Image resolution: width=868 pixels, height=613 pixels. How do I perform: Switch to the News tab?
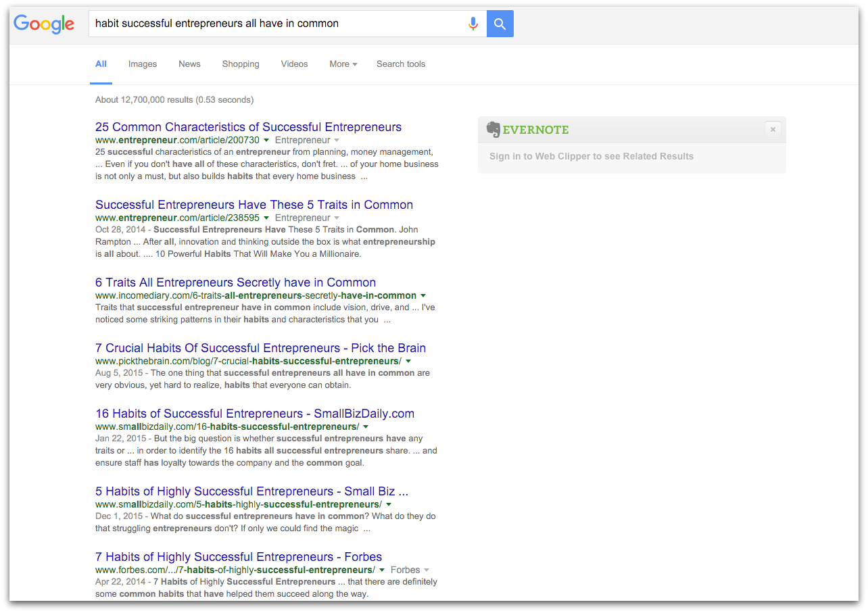coord(189,64)
